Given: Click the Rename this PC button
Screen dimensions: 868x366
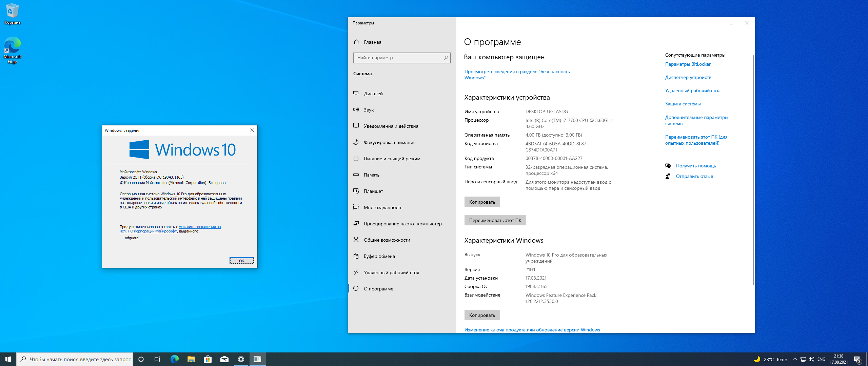Looking at the screenshot, I should pyautogui.click(x=495, y=220).
